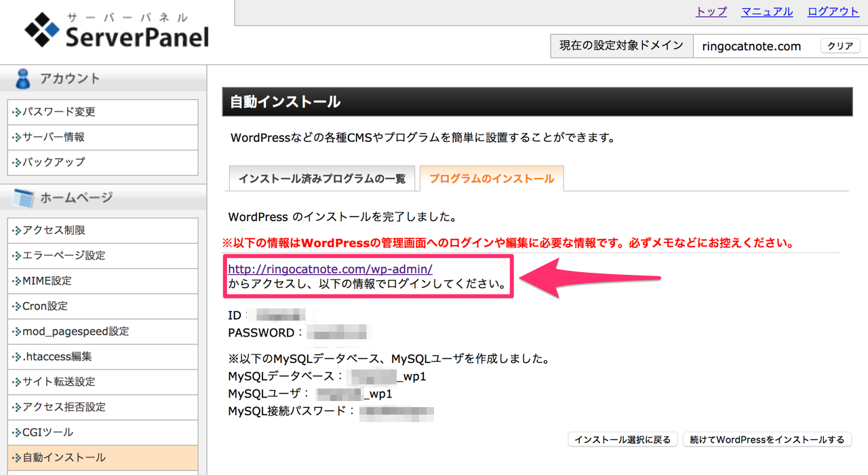
Task: Click 続けてWordPressをインストールする button
Action: coord(767,440)
